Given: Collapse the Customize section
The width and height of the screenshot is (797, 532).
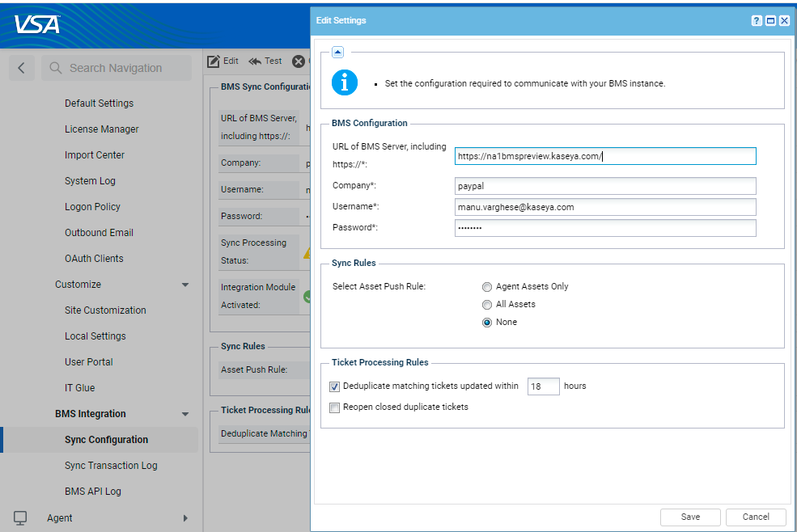Looking at the screenshot, I should click(x=185, y=285).
